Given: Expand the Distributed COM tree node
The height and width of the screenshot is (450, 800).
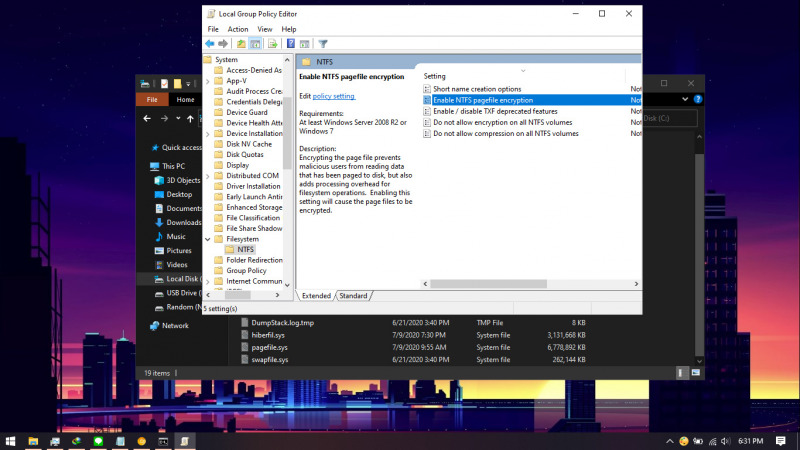Looking at the screenshot, I should click(208, 176).
